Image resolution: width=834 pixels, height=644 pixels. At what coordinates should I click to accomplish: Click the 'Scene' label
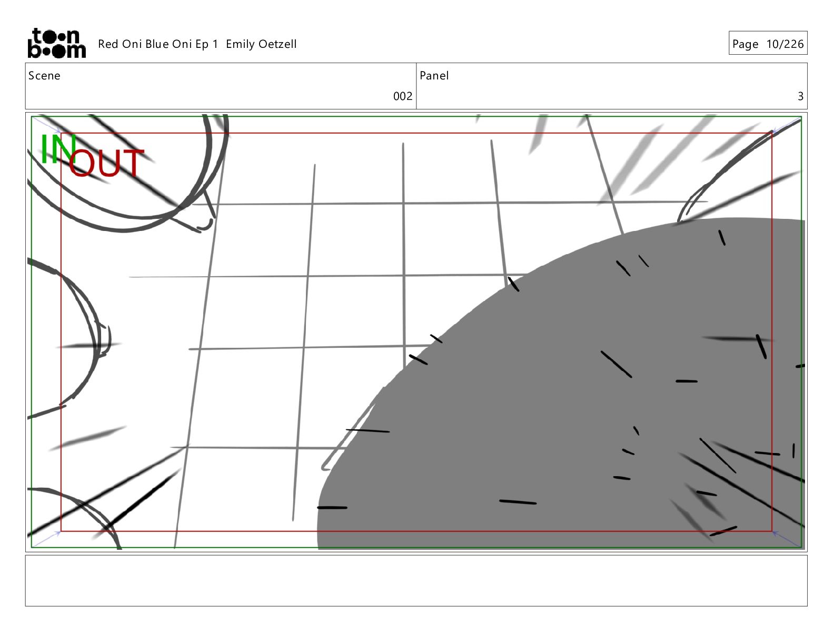[44, 76]
